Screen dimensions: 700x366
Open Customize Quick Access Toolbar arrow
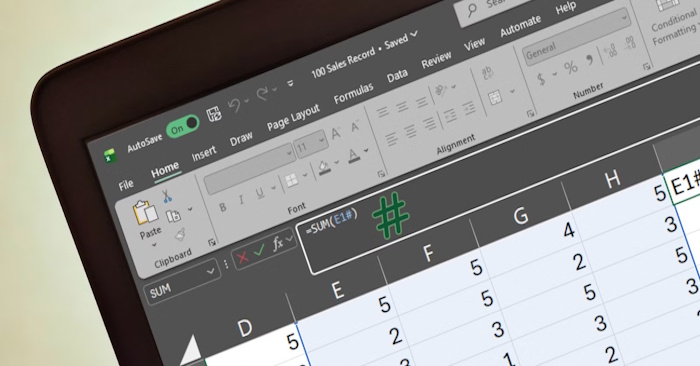(291, 83)
